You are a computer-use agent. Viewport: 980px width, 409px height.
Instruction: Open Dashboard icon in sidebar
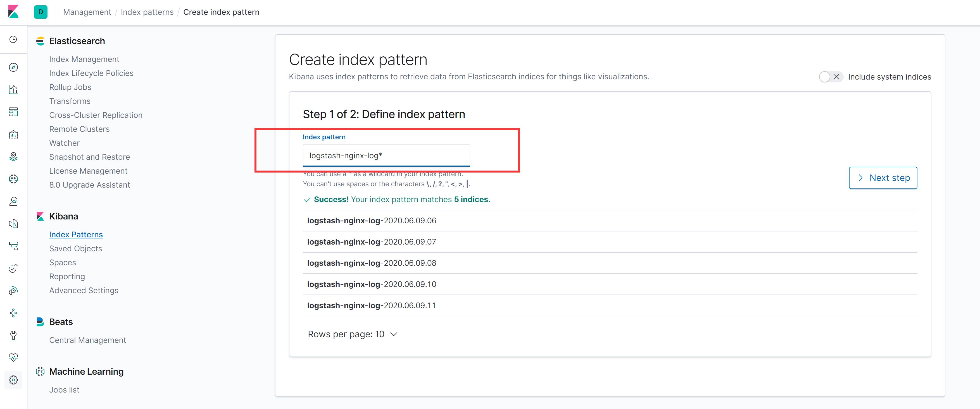(x=13, y=112)
